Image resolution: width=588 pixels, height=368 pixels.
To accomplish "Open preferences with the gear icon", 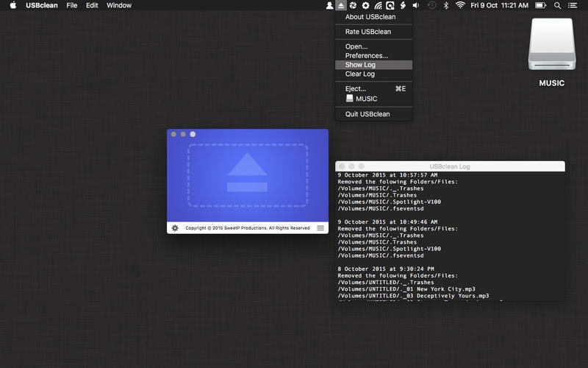I will [175, 228].
